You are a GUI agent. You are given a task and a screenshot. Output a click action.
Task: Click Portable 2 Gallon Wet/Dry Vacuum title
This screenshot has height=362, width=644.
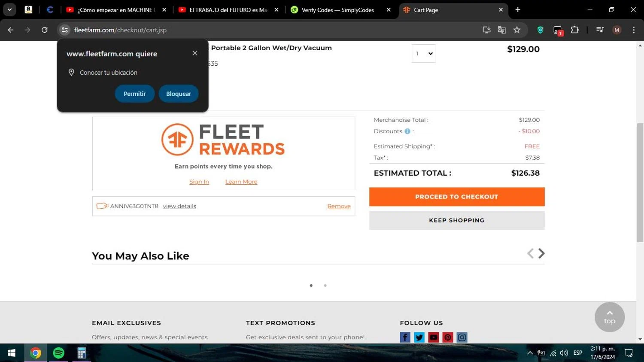[271, 48]
